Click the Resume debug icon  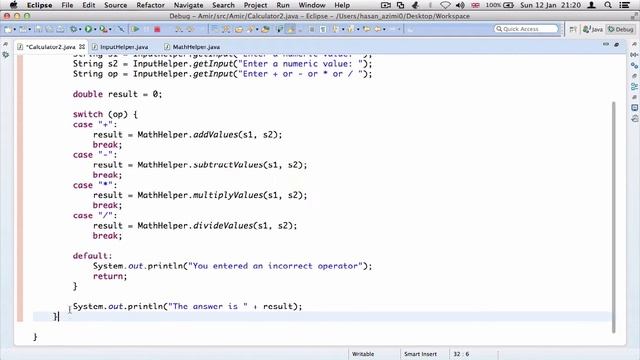135,29
